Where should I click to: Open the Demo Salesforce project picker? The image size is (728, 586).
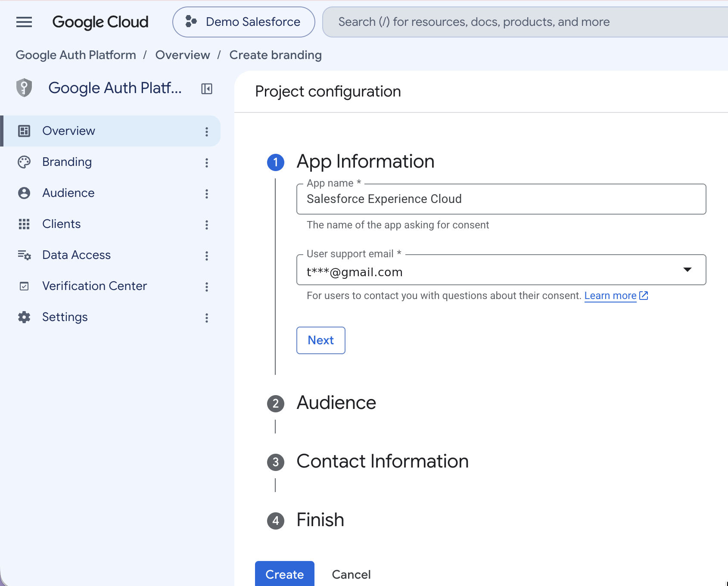[x=244, y=22]
